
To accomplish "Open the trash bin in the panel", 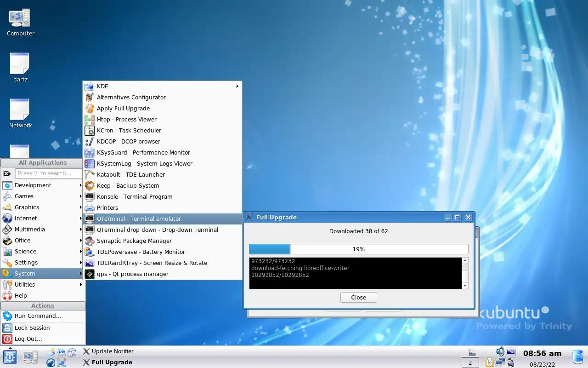I will (x=578, y=357).
